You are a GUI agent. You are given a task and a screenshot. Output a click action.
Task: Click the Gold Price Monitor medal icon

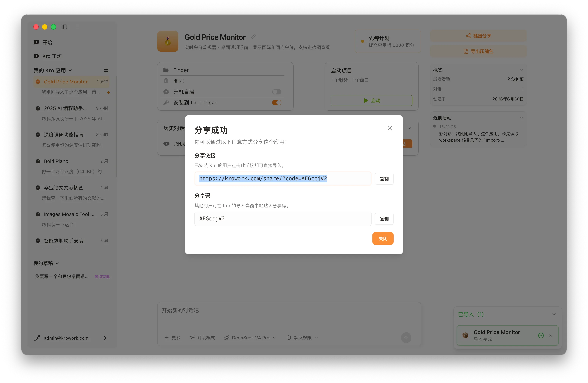168,41
